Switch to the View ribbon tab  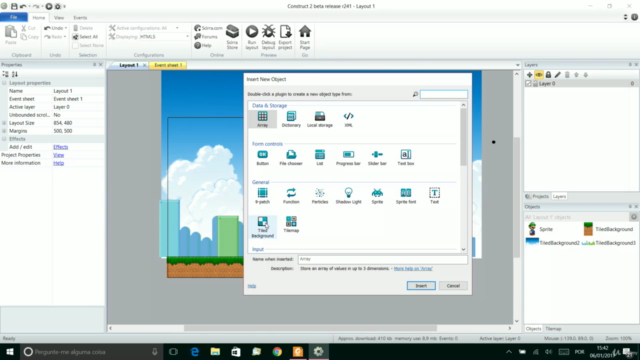click(x=59, y=18)
